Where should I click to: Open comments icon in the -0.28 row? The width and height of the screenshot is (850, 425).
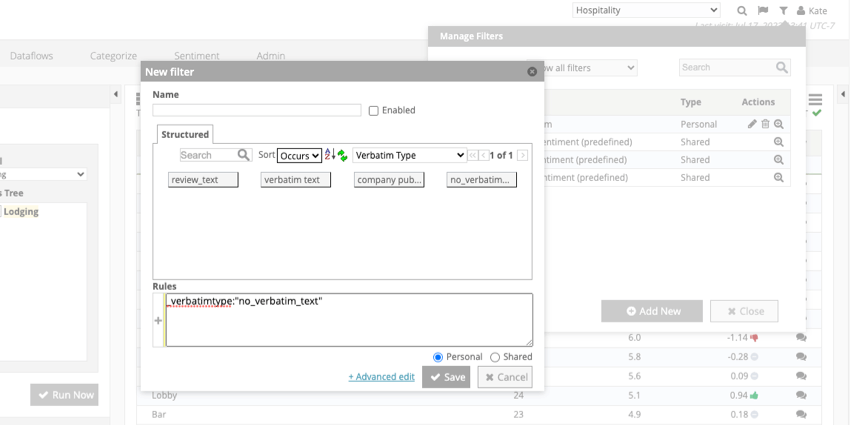coord(801,357)
